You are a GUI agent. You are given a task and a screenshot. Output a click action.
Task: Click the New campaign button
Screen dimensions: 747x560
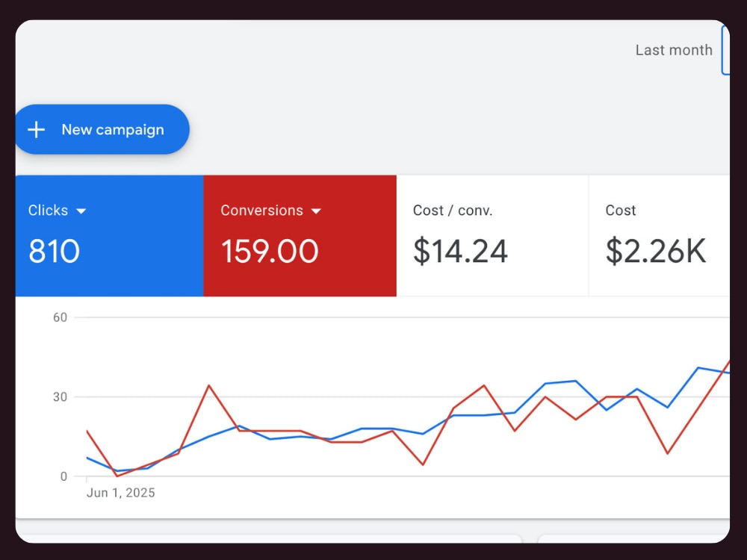tap(102, 129)
